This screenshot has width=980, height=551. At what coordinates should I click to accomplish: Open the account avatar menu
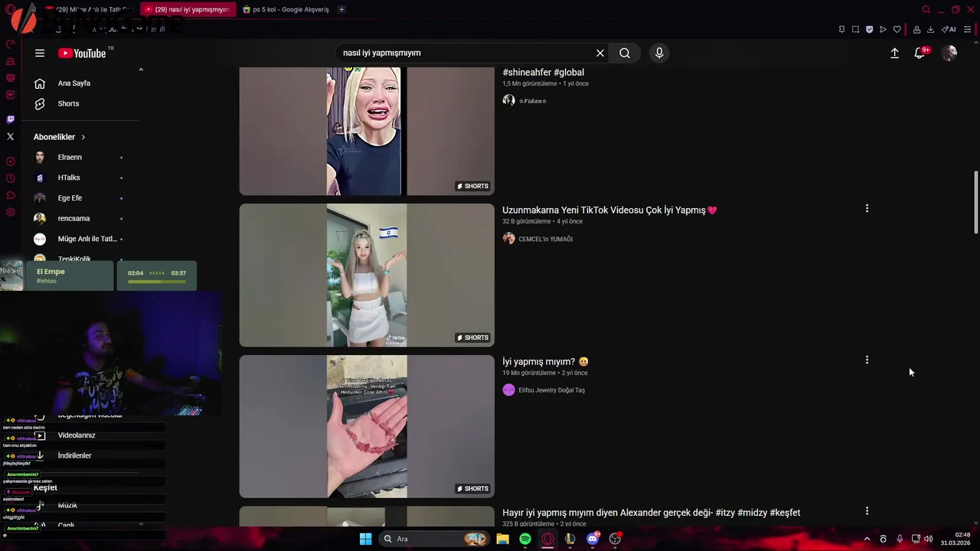tap(949, 53)
